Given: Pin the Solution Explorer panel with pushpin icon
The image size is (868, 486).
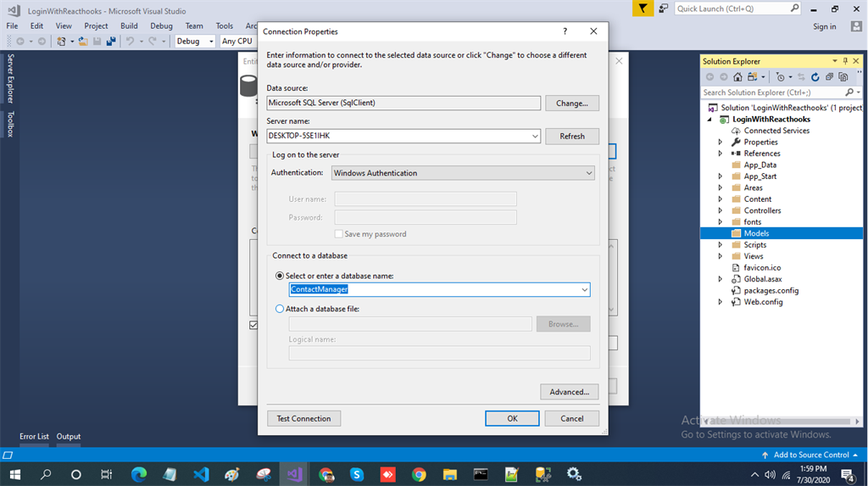Looking at the screenshot, I should 845,61.
